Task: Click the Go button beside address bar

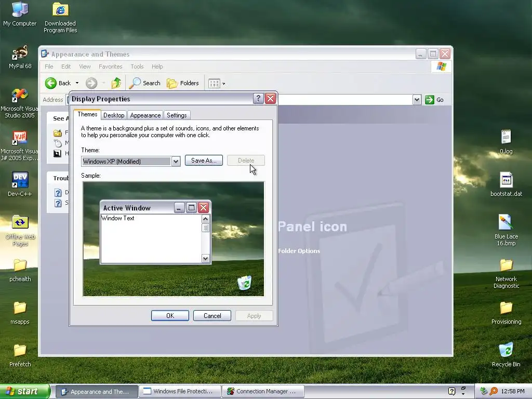Action: click(435, 100)
